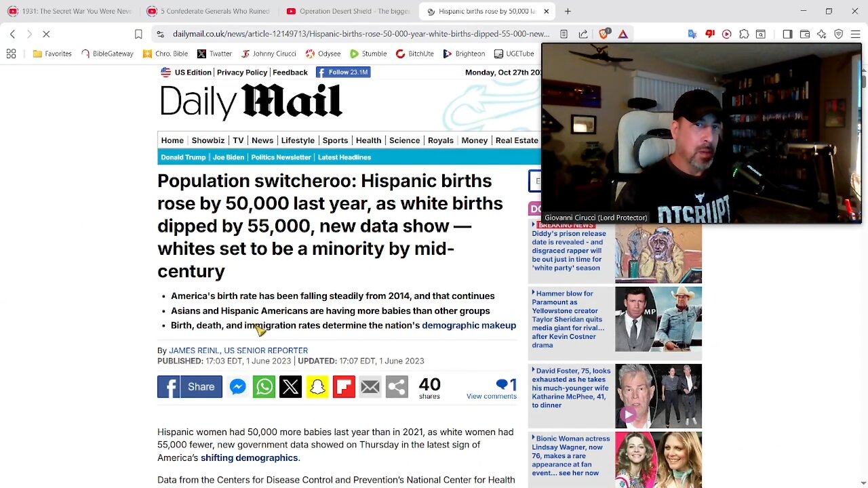Open the browser main hamburger menu
The width and height of the screenshot is (868, 488).
(x=856, y=34)
